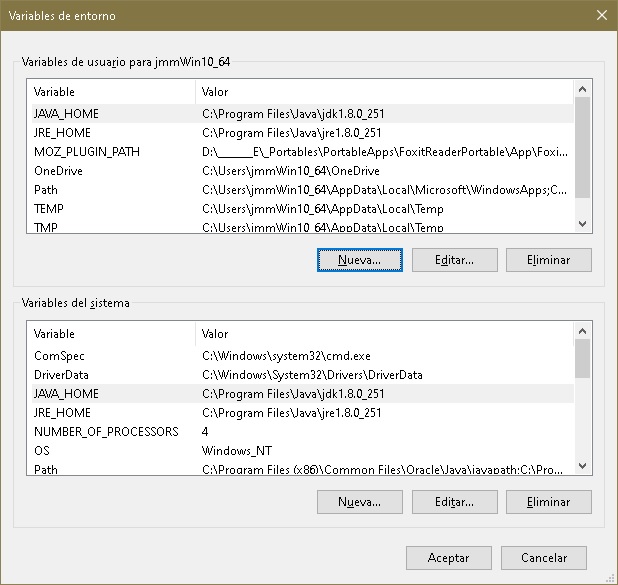Confirm changes with Aceptar
The height and width of the screenshot is (585, 618).
448,558
